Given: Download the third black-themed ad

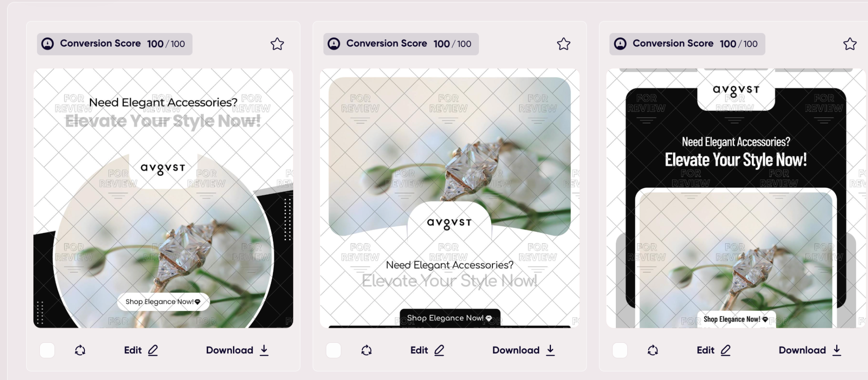Looking at the screenshot, I should 810,350.
